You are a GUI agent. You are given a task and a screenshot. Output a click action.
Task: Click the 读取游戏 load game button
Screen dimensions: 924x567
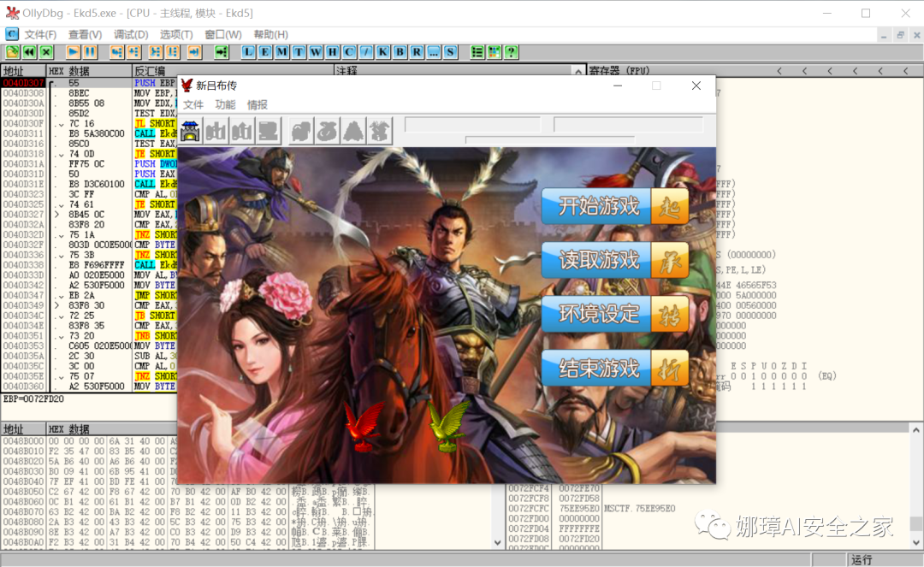[x=614, y=260]
